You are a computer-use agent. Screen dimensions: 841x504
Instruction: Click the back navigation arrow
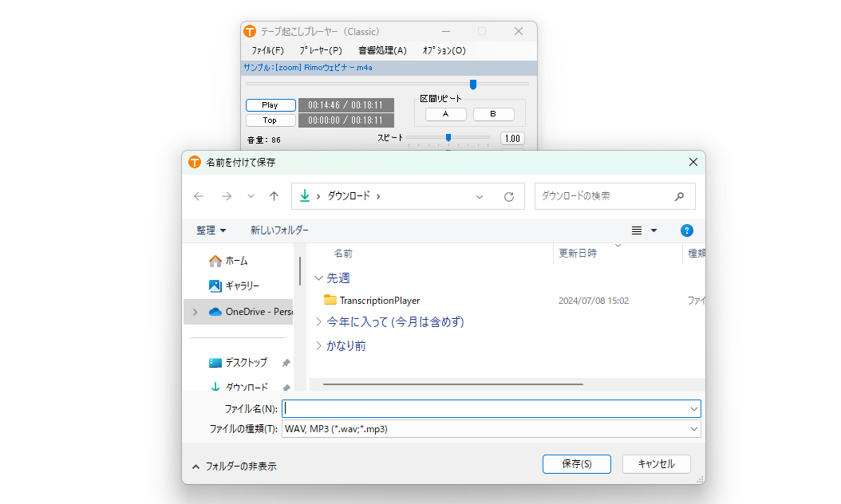pos(199,196)
